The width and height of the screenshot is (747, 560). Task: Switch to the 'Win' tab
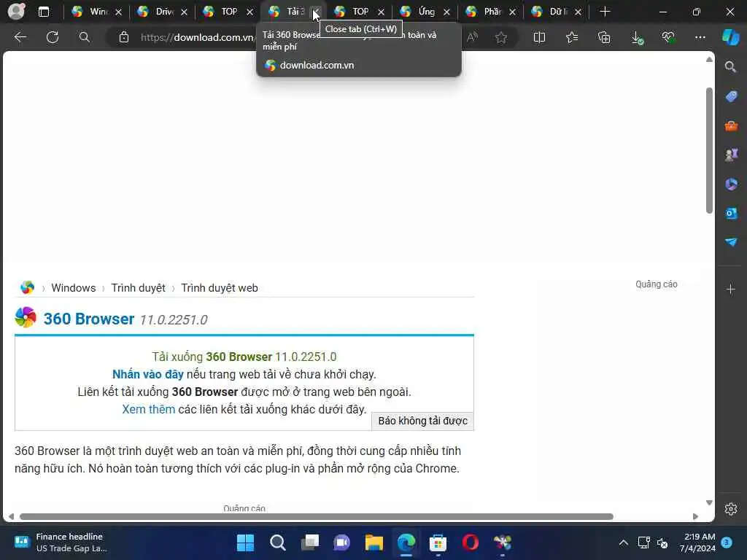click(x=90, y=12)
